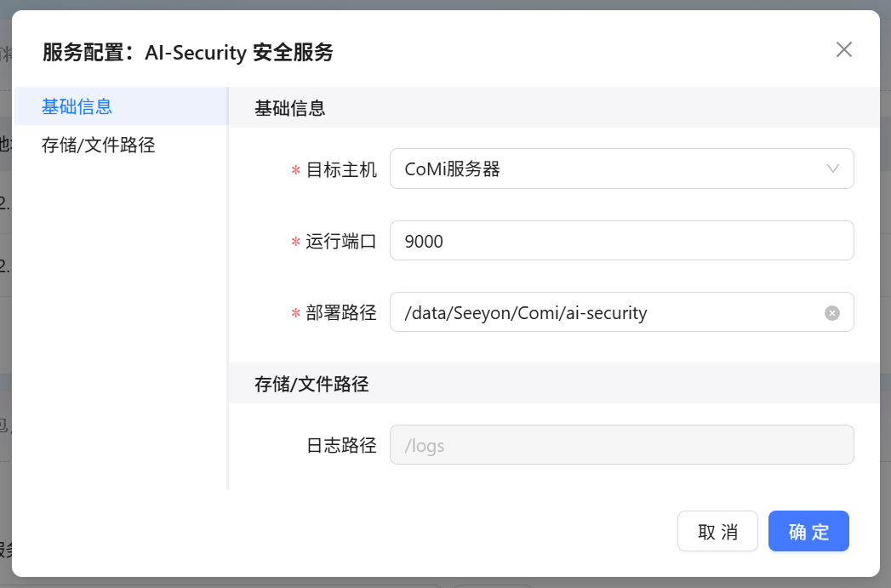Close the 服务配置 dialog with the X icon
Image resolution: width=891 pixels, height=588 pixels.
(x=843, y=49)
